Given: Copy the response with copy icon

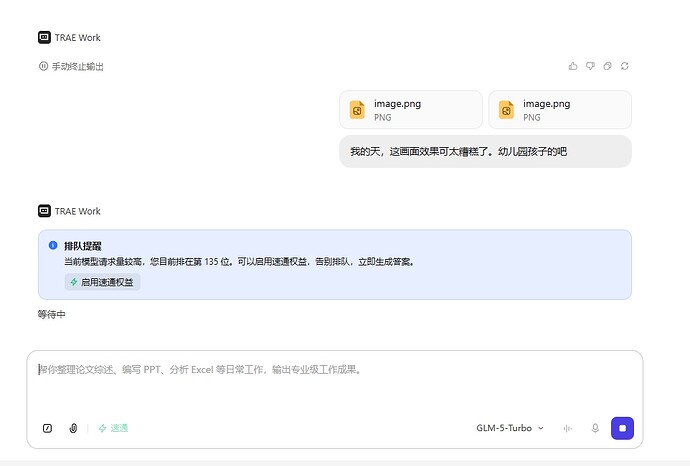Looking at the screenshot, I should [607, 66].
